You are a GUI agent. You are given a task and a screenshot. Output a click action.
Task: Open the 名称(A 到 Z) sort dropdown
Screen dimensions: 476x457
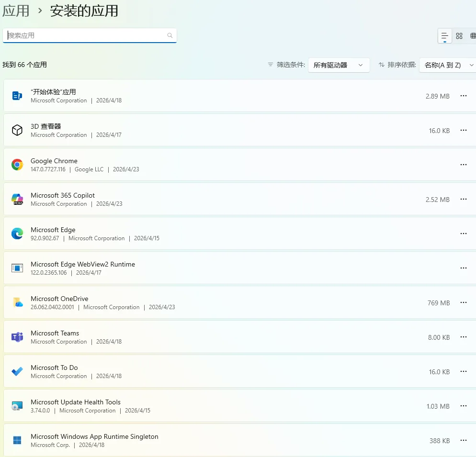(448, 65)
